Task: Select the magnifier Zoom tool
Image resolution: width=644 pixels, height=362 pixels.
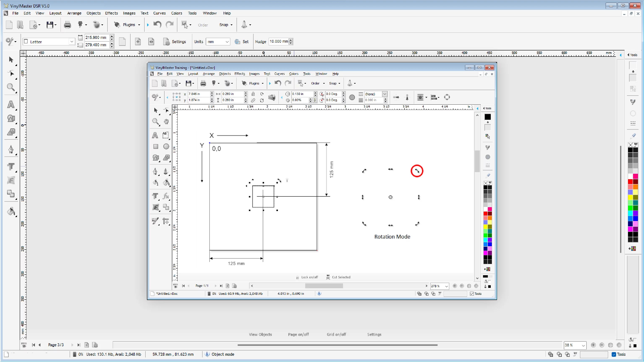Action: tap(11, 87)
